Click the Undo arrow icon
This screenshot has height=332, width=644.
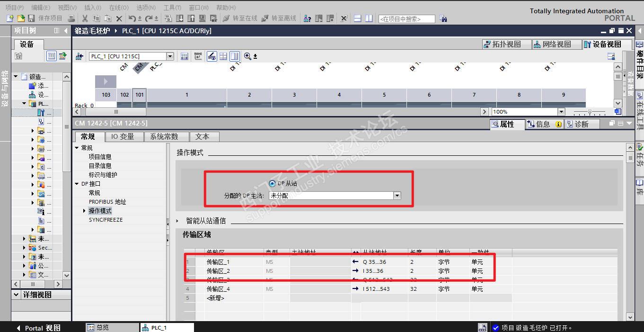[132, 18]
